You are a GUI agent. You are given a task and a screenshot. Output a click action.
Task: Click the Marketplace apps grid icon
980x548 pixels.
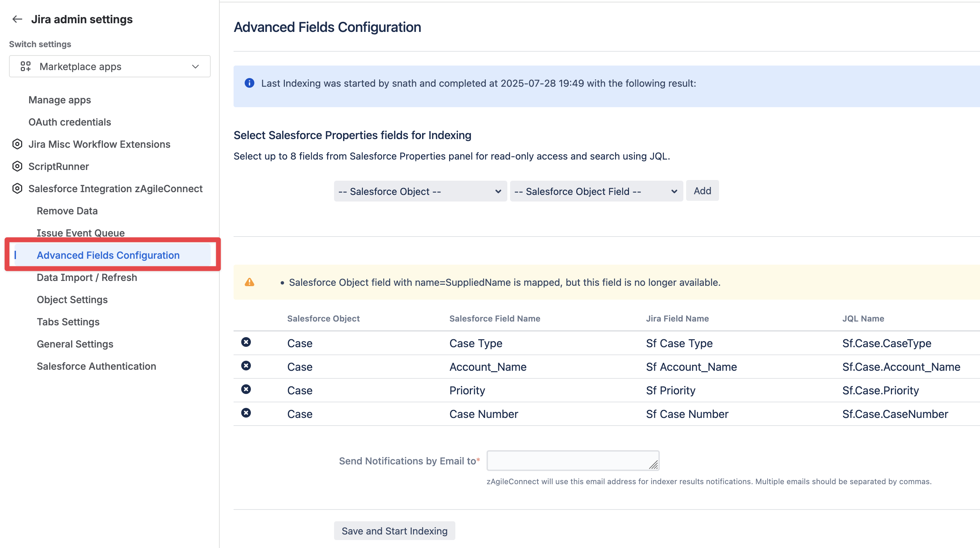(26, 66)
